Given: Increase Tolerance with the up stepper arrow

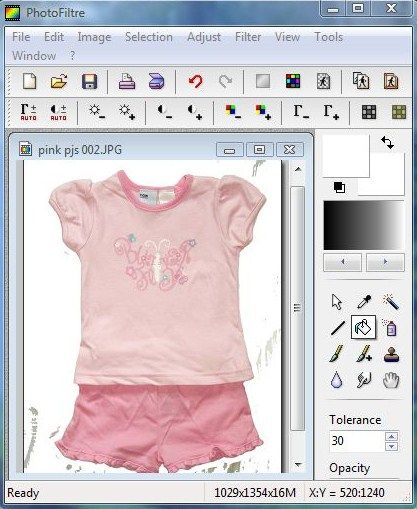Looking at the screenshot, I should click(392, 436).
